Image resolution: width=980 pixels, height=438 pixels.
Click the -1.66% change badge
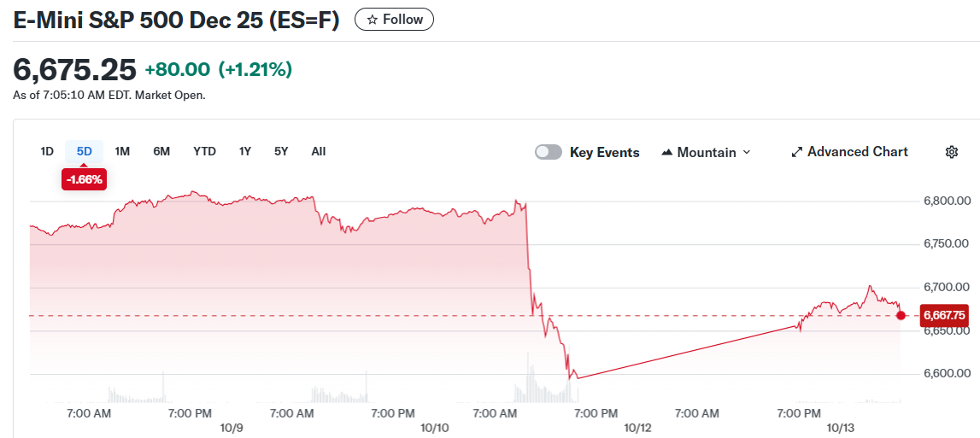tap(85, 179)
